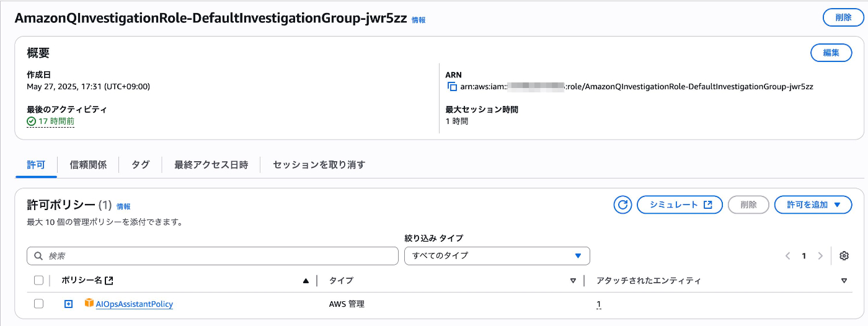The width and height of the screenshot is (868, 326).
Task: Click the 編集 button in the summary panel
Action: (831, 53)
